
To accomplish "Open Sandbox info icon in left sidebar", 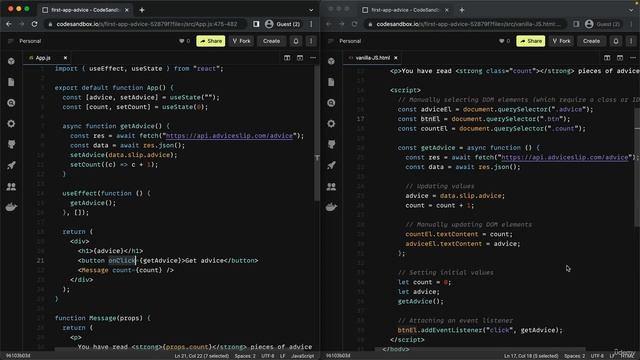I will click(x=11, y=61).
